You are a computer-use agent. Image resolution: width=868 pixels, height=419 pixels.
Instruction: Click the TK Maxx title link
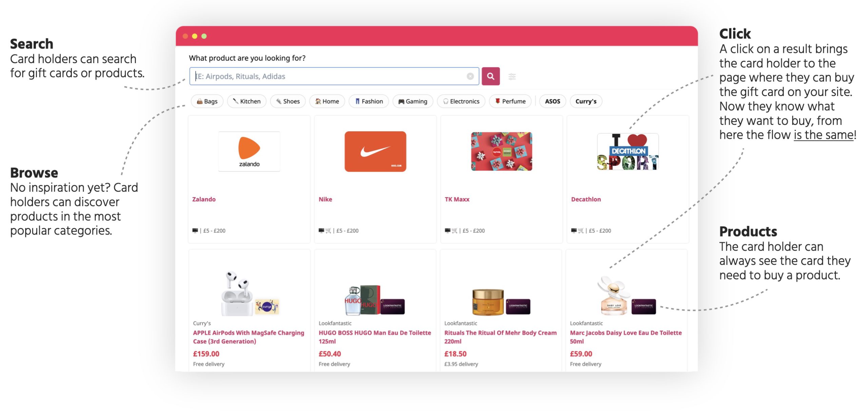pyautogui.click(x=457, y=199)
